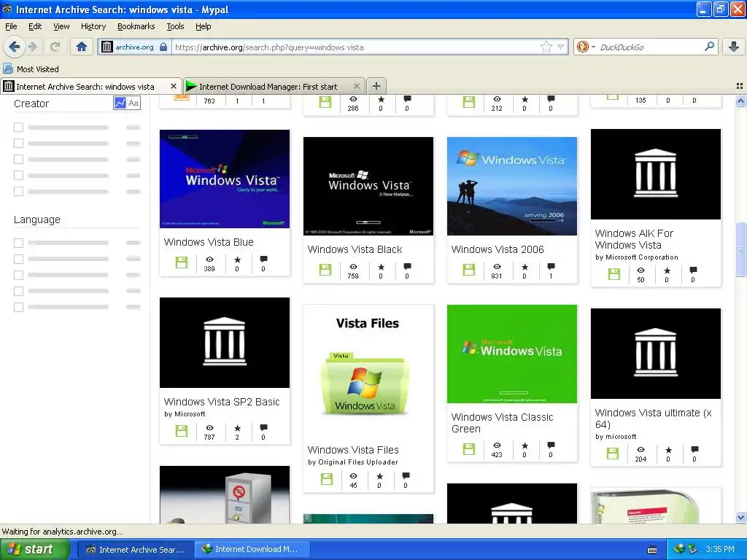Open the Windows Vista Classic Green link
Screen dimensions: 747x560
(502, 423)
